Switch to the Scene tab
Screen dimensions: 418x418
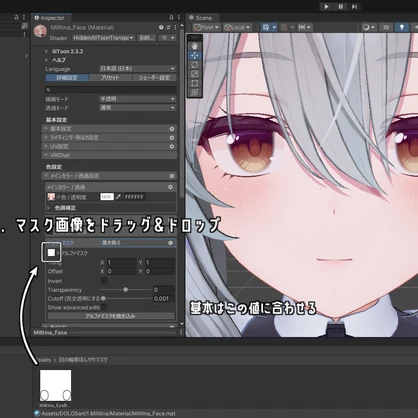click(200, 18)
